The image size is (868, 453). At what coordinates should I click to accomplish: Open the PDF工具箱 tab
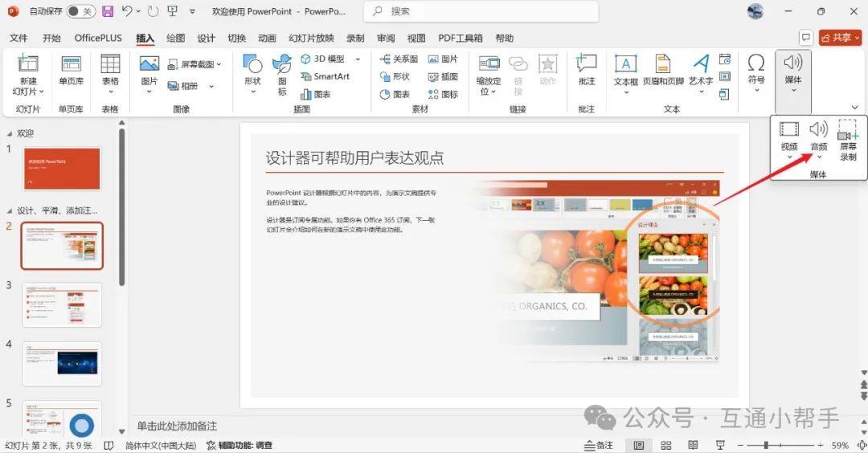[x=460, y=38]
